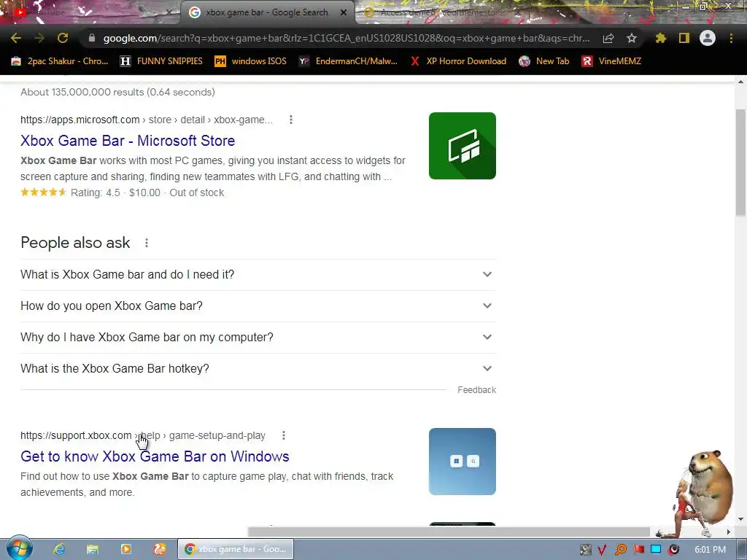Bookmark this page with the star icon
747x560 pixels.
tap(632, 38)
